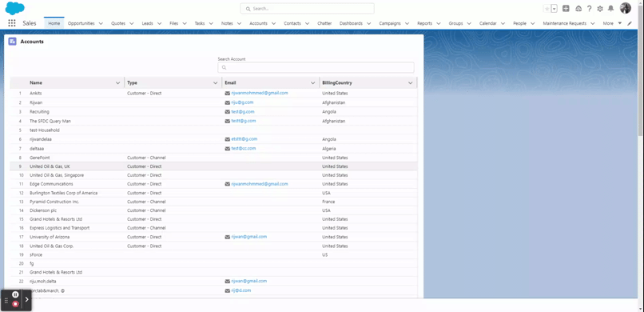Image resolution: width=644 pixels, height=312 pixels.
Task: Expand the Contacts tab dropdown chevron
Action: (x=307, y=23)
